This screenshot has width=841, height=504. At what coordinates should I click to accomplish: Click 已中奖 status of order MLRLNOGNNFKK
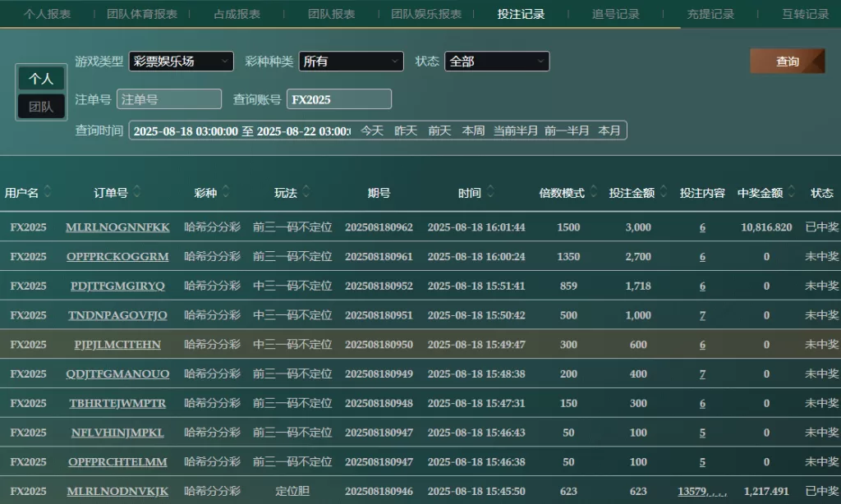pos(821,227)
